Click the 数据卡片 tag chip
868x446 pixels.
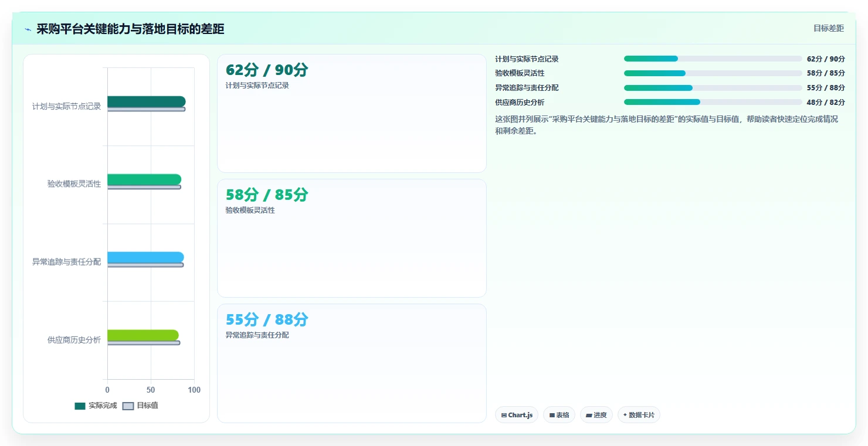tap(639, 415)
